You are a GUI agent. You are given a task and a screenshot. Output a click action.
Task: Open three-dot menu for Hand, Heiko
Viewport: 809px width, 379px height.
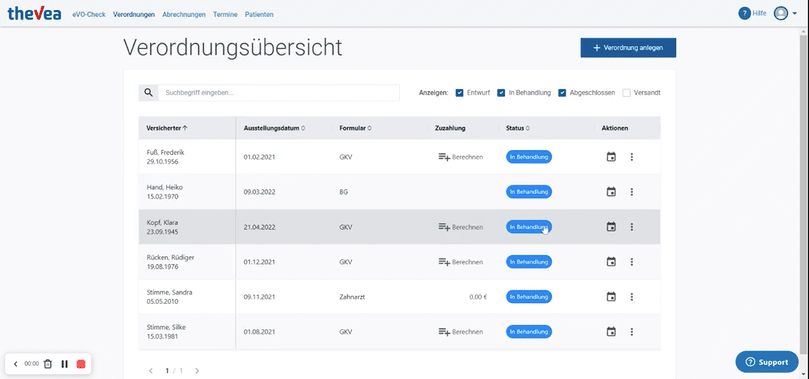tap(632, 192)
